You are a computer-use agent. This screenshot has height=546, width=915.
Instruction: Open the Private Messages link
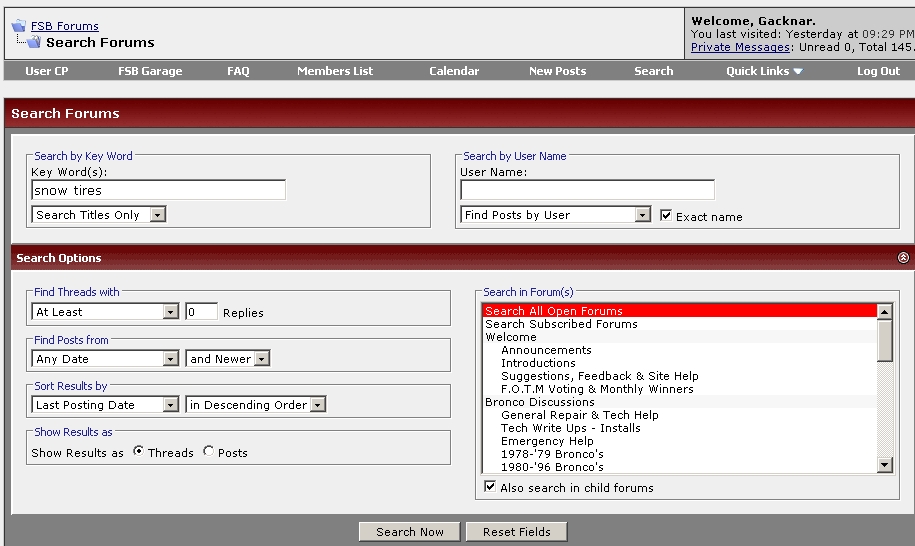[740, 47]
